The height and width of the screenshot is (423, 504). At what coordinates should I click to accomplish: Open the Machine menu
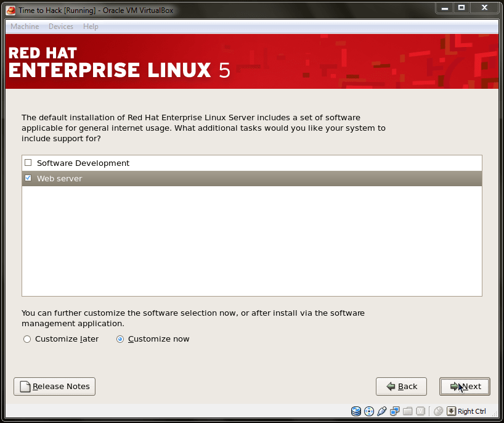pos(25,27)
